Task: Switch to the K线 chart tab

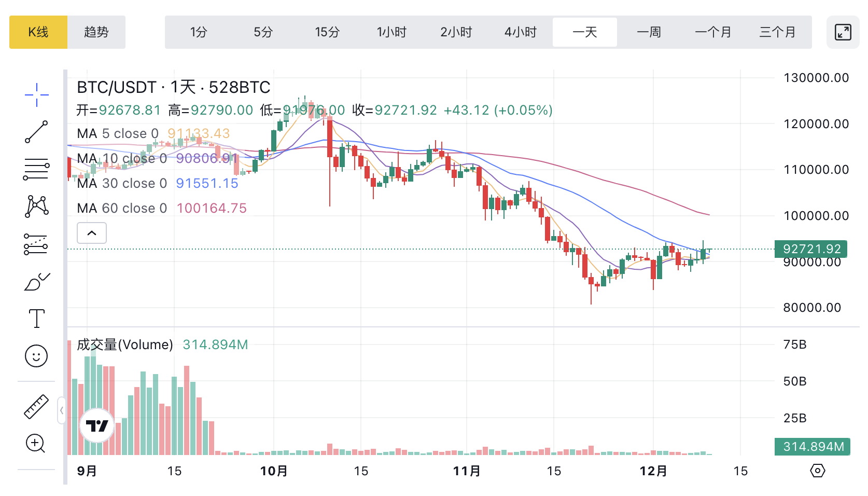Action: (38, 32)
